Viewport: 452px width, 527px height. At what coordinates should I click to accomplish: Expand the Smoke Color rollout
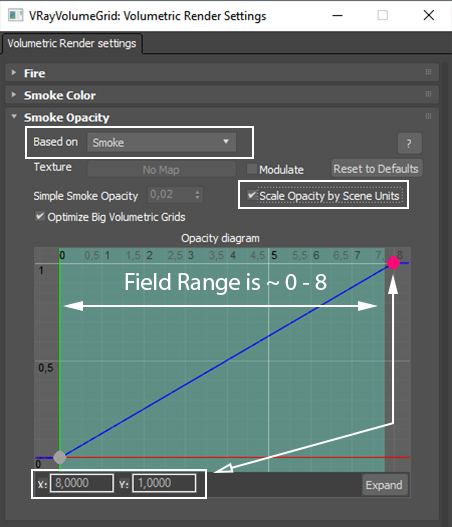(13, 95)
